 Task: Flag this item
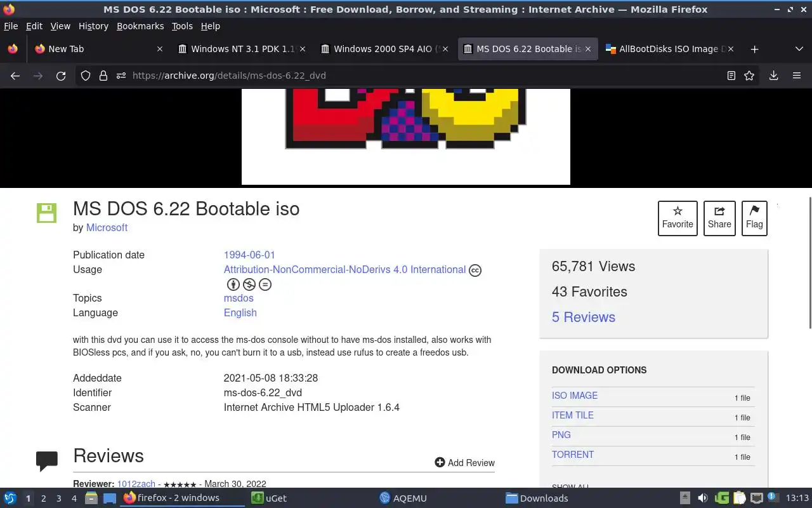[x=754, y=218]
